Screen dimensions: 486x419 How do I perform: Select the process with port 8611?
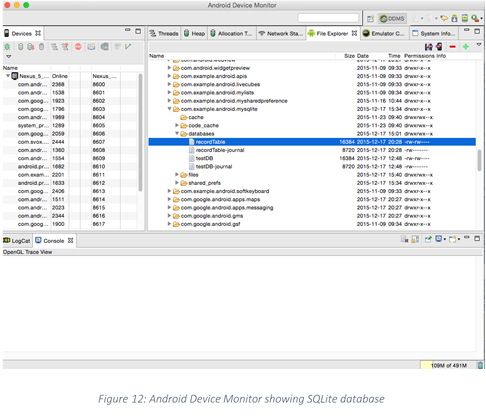click(69, 175)
